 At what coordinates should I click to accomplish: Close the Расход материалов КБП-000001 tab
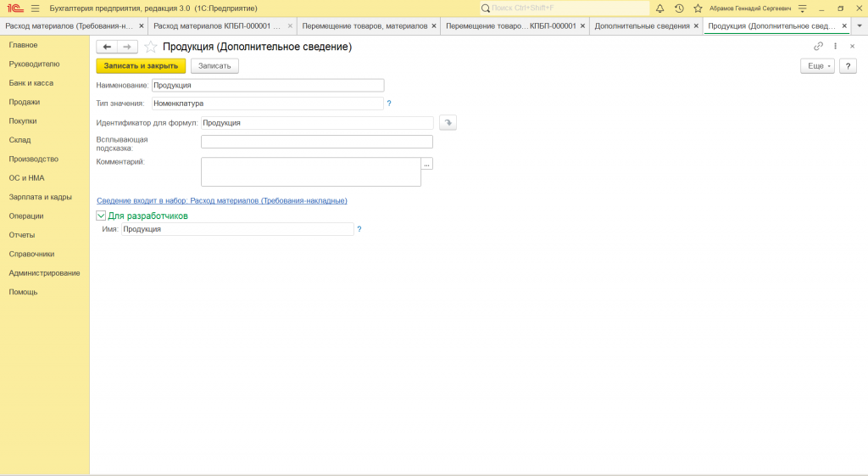click(x=290, y=26)
